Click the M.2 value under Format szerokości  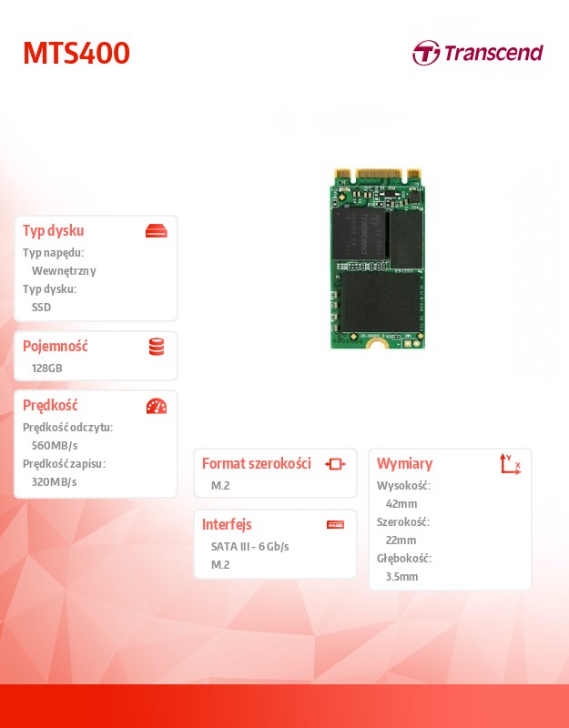click(x=220, y=486)
